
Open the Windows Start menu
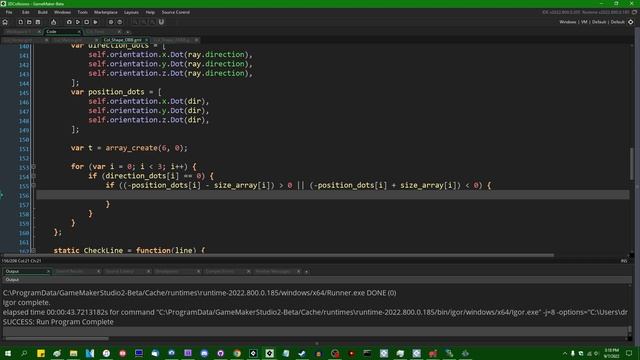pos(8,353)
